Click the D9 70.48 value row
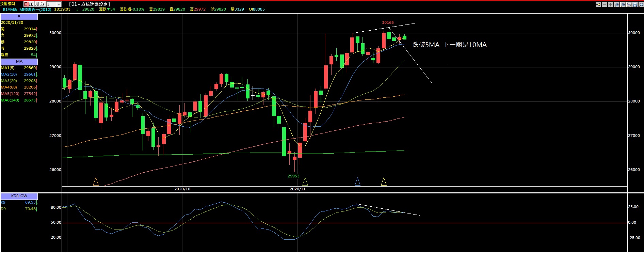Viewport: 644px width, 253px height. coord(19,209)
